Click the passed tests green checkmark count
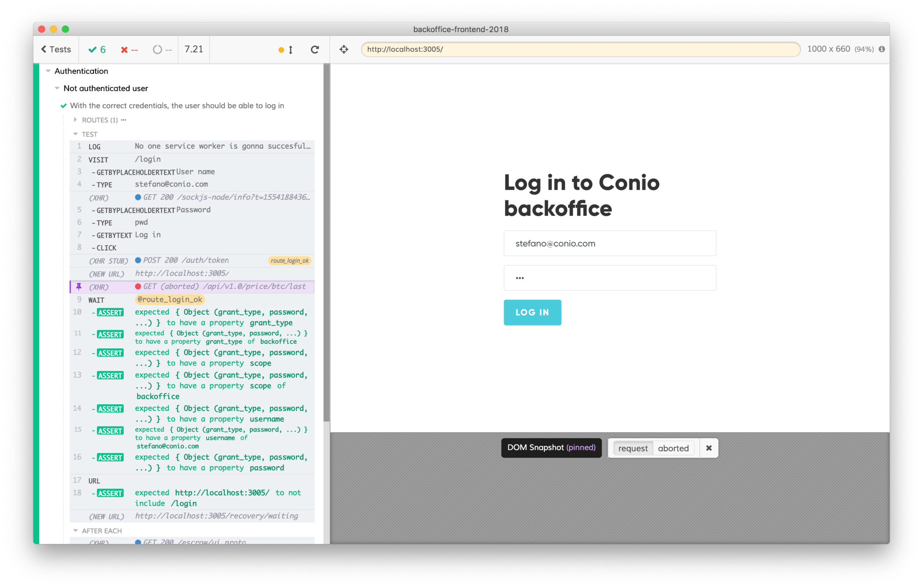923x588 pixels. pyautogui.click(x=97, y=50)
